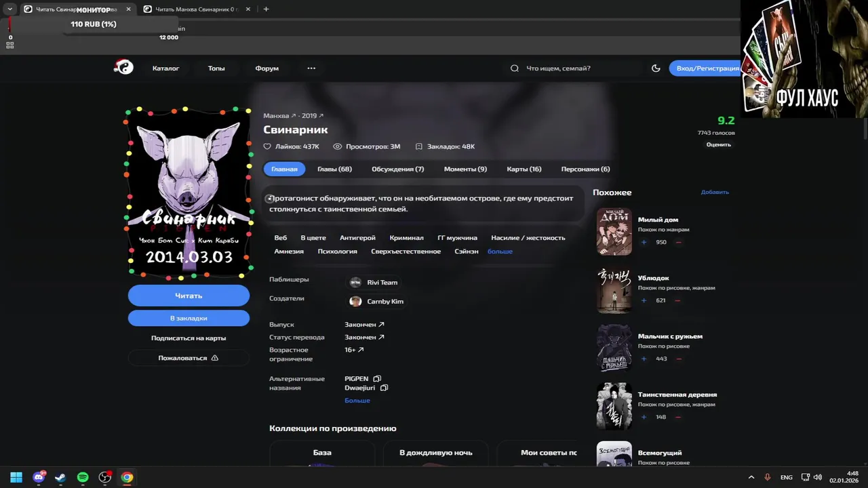This screenshot has height=488, width=868.
Task: Open creator Carnby Kim
Action: 376,302
